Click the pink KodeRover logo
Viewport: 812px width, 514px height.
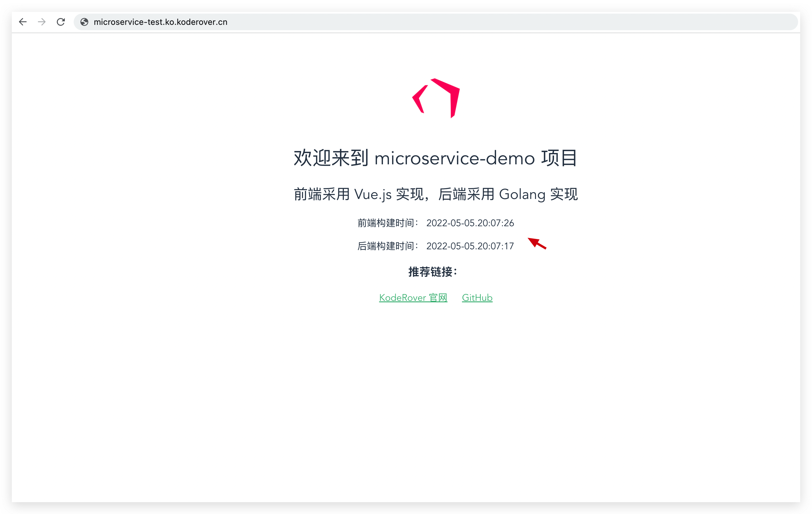[x=436, y=98]
